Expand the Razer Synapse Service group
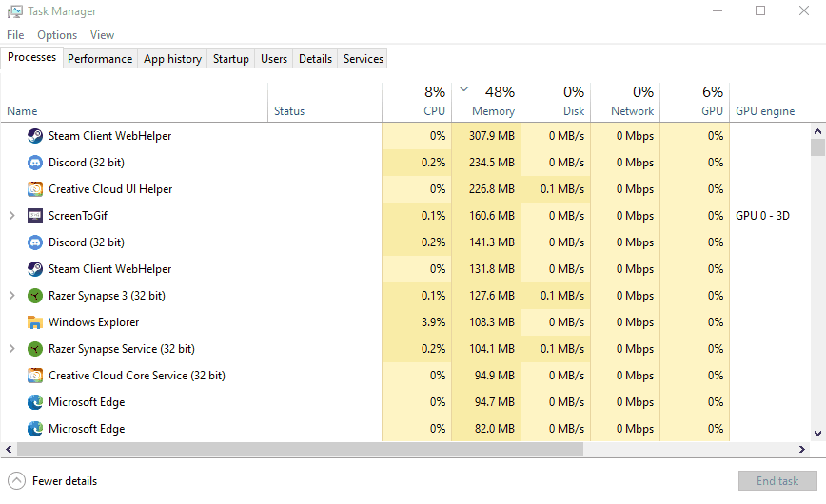826x504 pixels. [x=12, y=349]
